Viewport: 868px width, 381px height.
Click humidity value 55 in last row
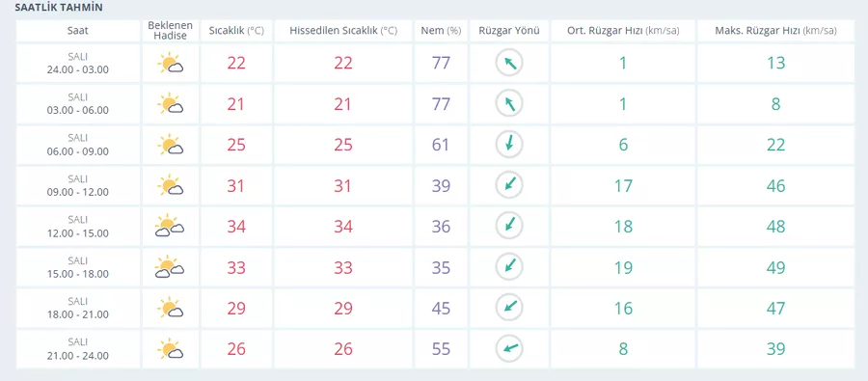point(441,349)
